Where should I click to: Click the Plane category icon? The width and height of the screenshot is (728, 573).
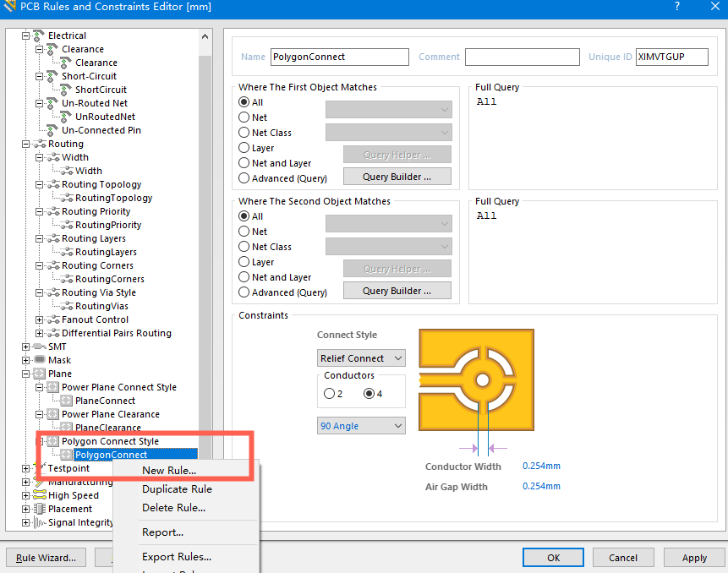point(39,374)
